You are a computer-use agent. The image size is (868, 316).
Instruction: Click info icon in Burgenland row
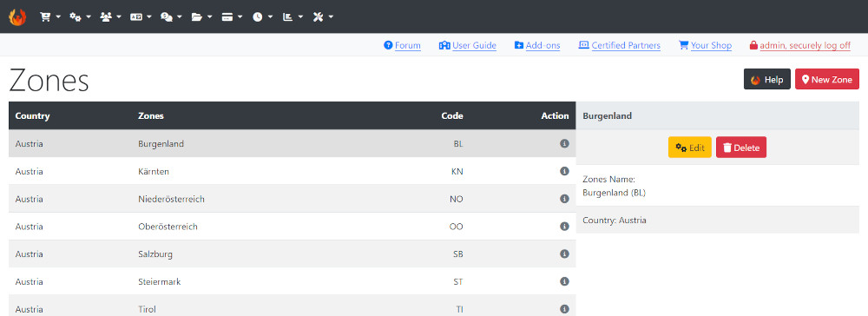[x=565, y=143]
